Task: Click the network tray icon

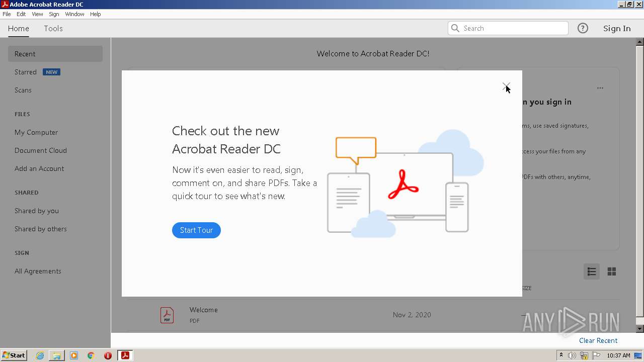Action: [x=584, y=355]
